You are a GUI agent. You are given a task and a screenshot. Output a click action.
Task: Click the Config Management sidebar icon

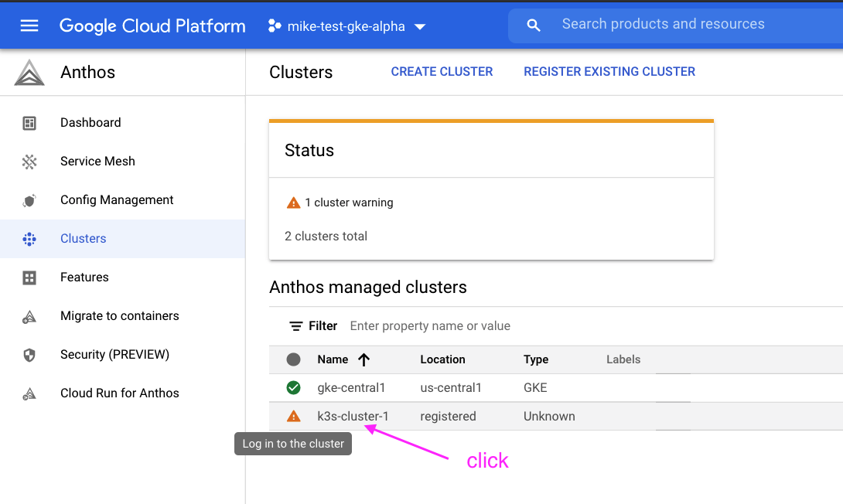pyautogui.click(x=29, y=200)
